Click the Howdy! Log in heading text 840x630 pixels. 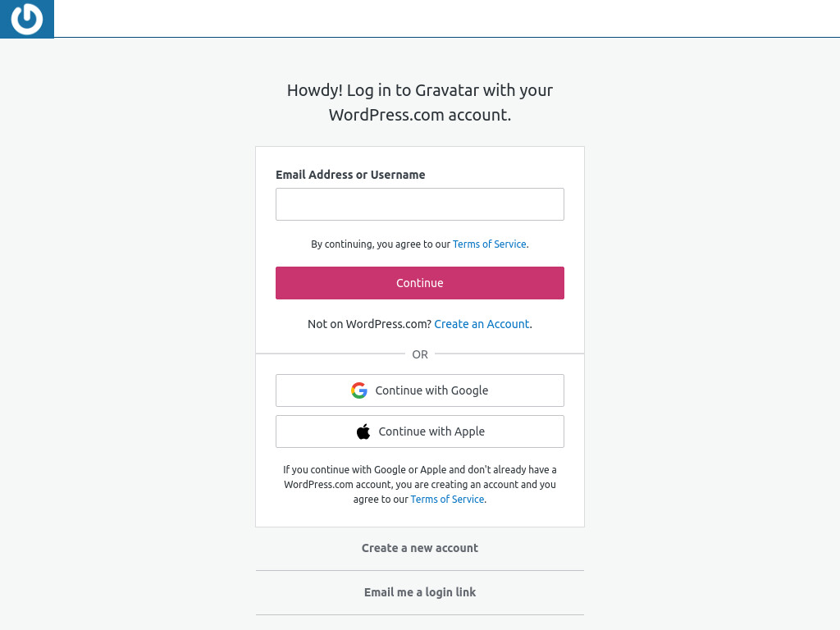pyautogui.click(x=419, y=90)
